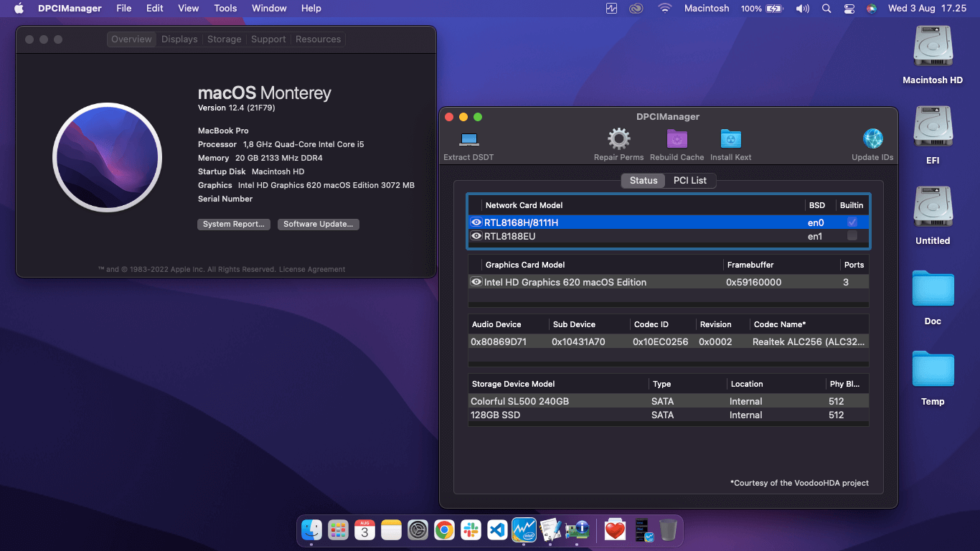Click the Macintosh user name in the menu bar

pyautogui.click(x=707, y=9)
